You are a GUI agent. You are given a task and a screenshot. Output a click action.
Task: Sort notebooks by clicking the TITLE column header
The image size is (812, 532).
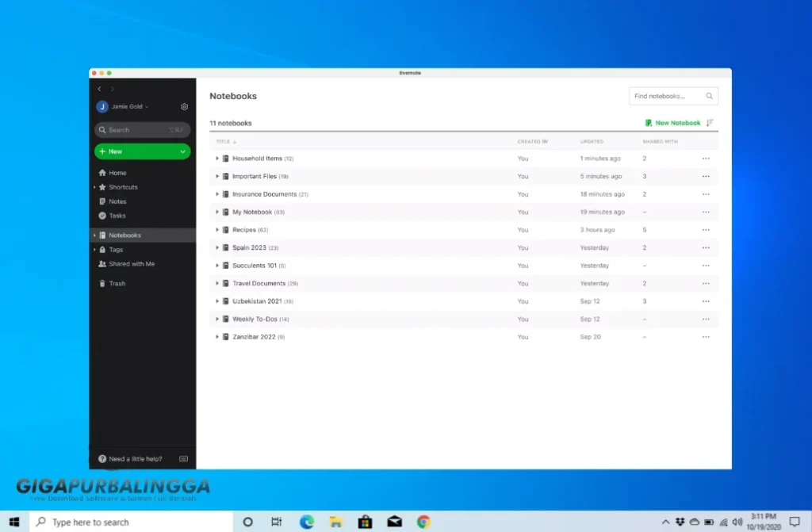[222, 141]
